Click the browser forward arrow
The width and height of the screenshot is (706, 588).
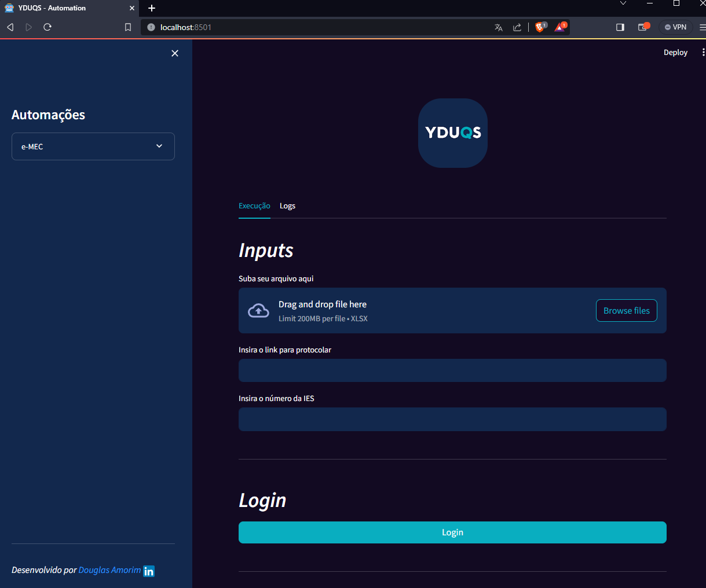(x=28, y=27)
